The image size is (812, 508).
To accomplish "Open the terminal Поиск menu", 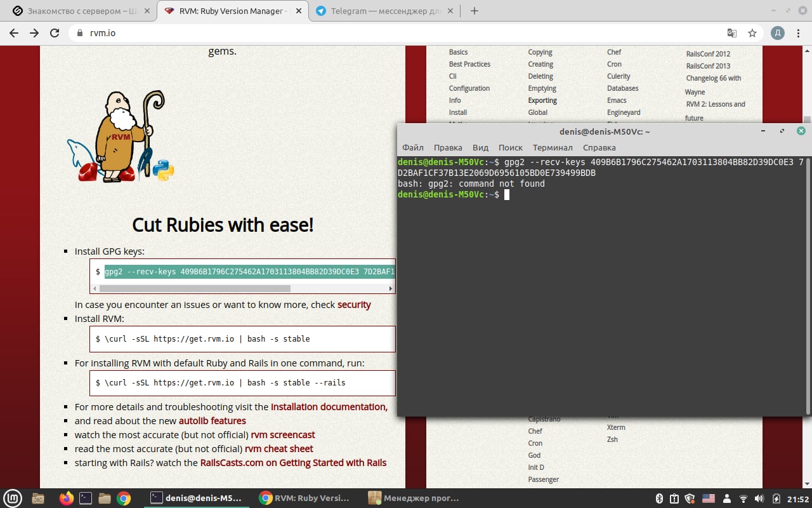I will tap(511, 147).
